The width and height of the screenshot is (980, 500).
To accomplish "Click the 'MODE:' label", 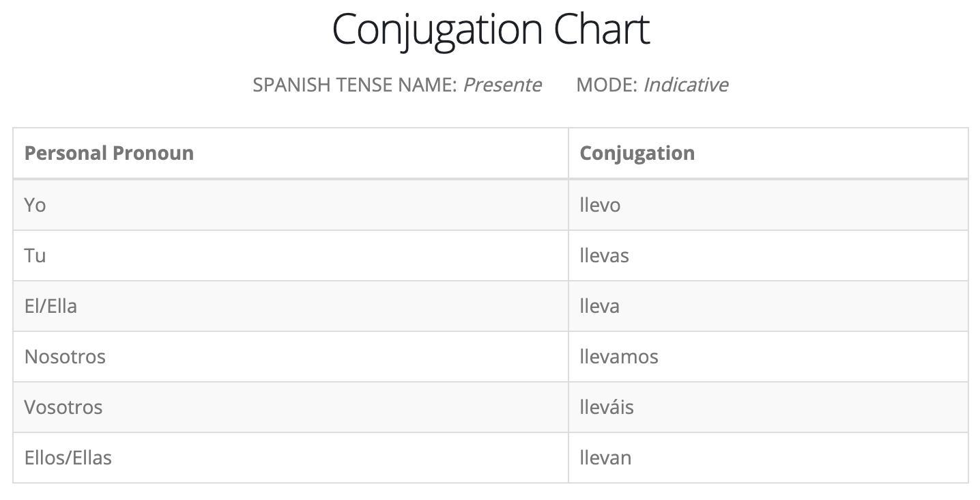I will [607, 85].
